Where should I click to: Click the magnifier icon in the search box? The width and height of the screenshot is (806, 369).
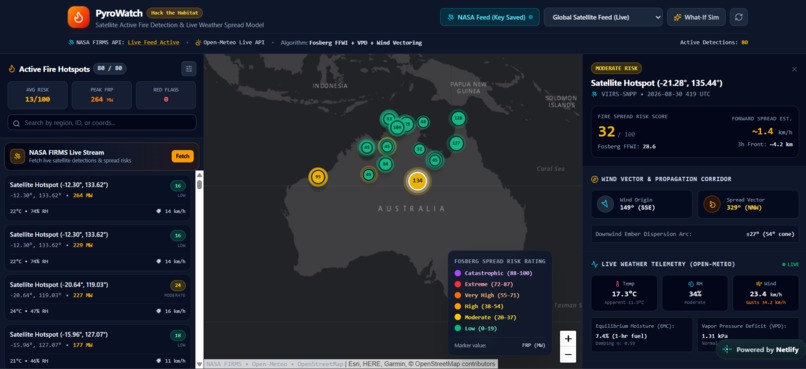16,123
